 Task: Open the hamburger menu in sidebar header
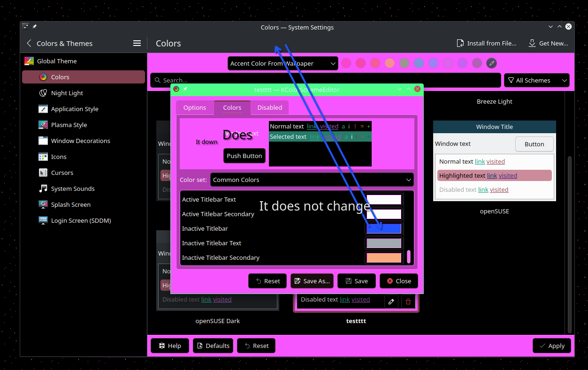pyautogui.click(x=137, y=43)
